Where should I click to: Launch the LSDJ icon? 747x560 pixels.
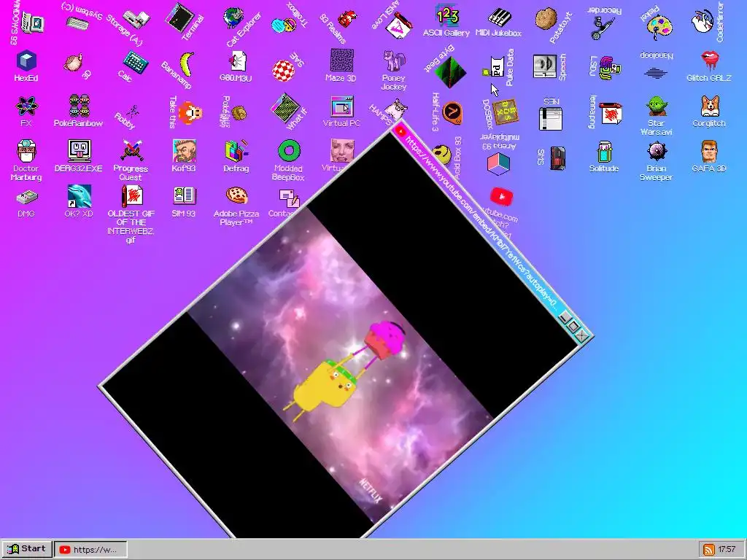[610, 68]
